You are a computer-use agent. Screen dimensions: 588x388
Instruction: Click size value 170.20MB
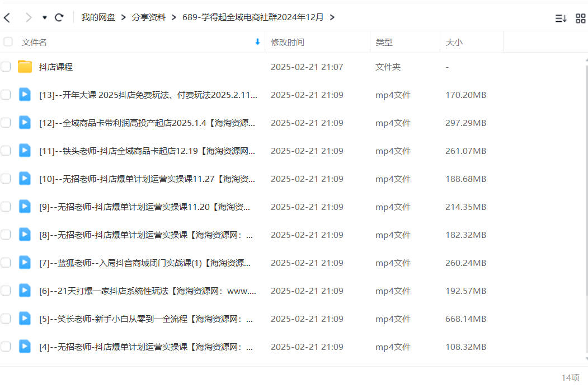[x=465, y=95]
